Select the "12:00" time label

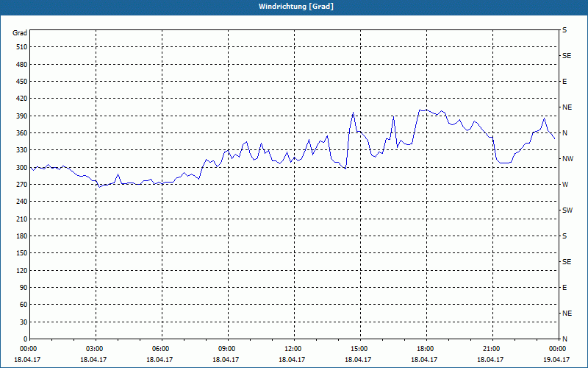pyautogui.click(x=293, y=349)
